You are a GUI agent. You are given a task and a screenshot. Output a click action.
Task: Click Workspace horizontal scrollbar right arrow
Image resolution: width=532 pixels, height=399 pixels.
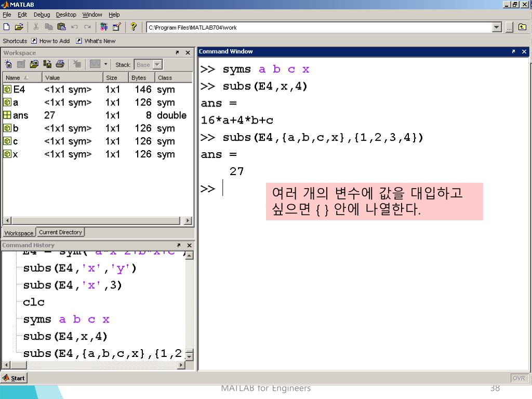188,220
